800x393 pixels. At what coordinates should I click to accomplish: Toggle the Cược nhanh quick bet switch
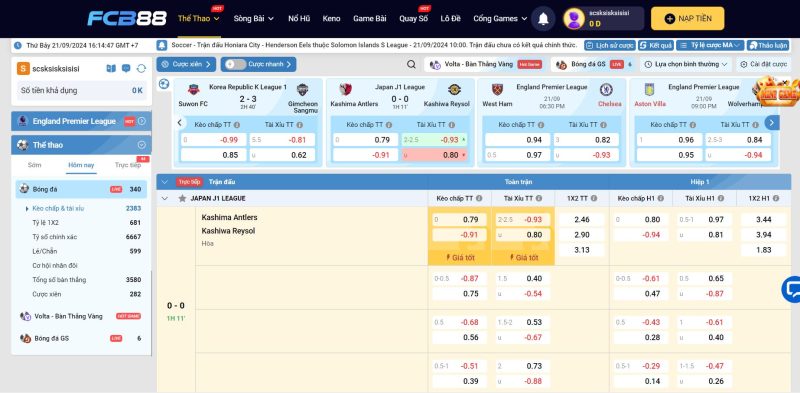pyautogui.click(x=236, y=64)
